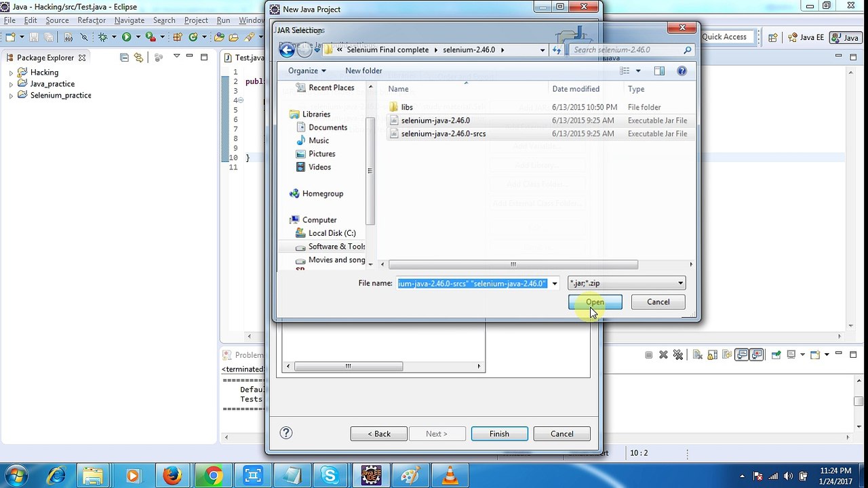Click the green Run button in Eclipse toolbar
Viewport: 868px width, 488px height.
[126, 37]
